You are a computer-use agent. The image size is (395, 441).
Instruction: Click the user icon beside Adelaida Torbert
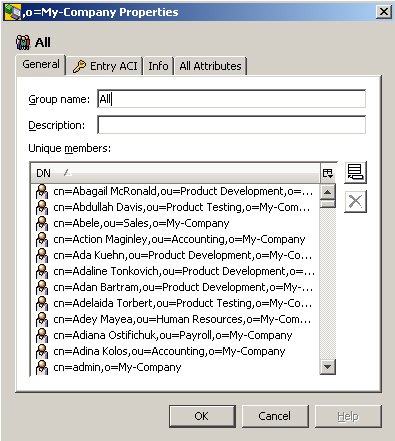42,303
